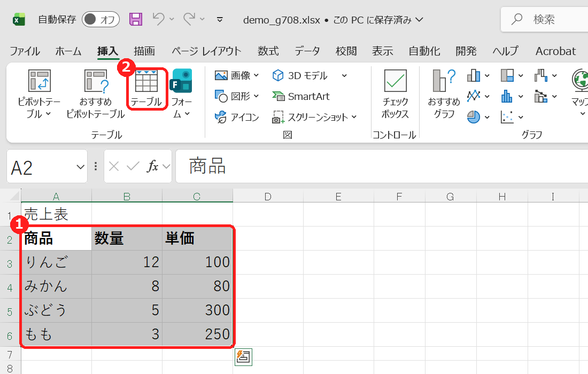Screen dimensions: 588x374
Task: Insert a checkbox control (チェックボックス)
Action: click(395, 93)
